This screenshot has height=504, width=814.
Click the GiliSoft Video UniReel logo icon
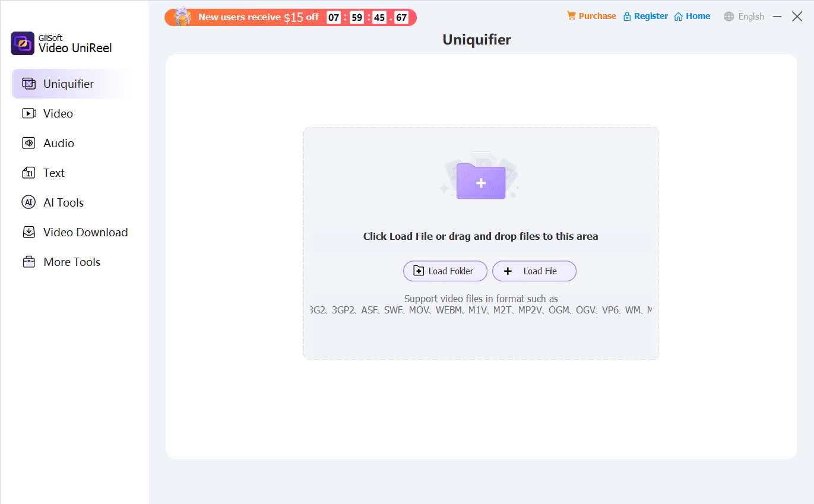[23, 43]
